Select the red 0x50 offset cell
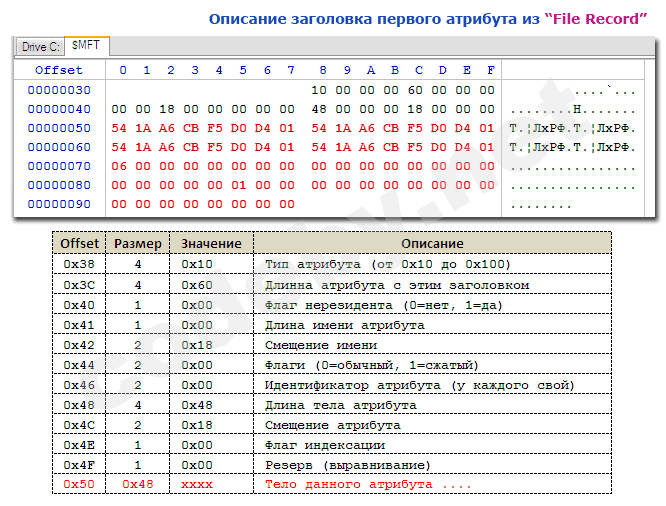 pyautogui.click(x=80, y=484)
